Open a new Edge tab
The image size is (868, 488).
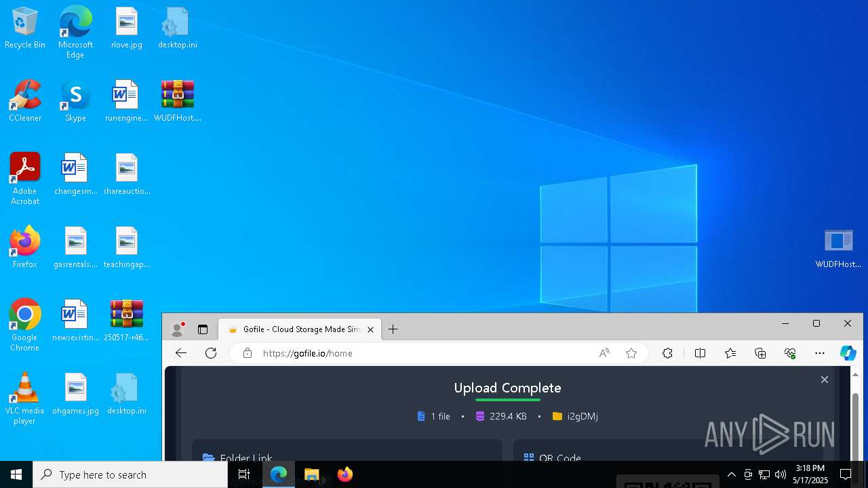point(393,329)
